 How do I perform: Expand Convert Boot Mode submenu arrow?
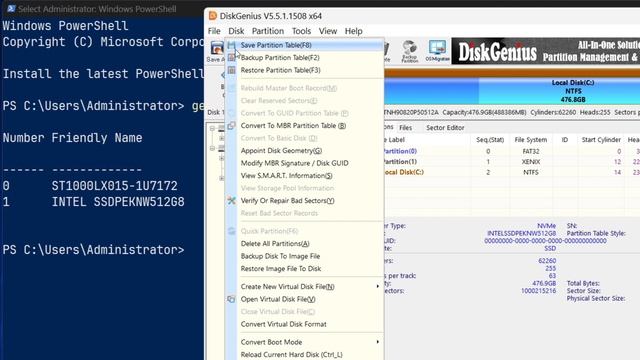[x=378, y=342]
